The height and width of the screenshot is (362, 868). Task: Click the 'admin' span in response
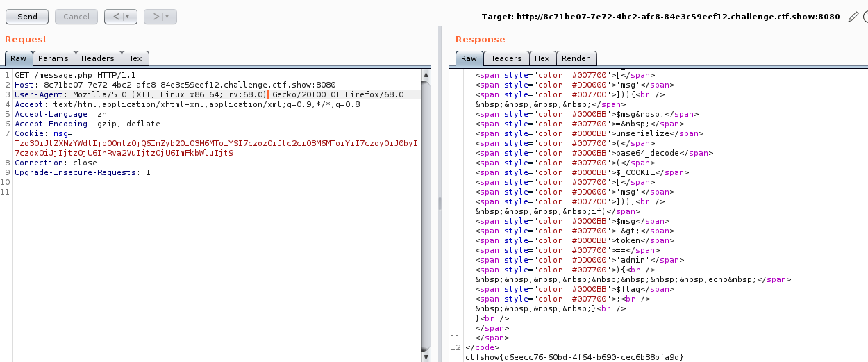point(579,260)
